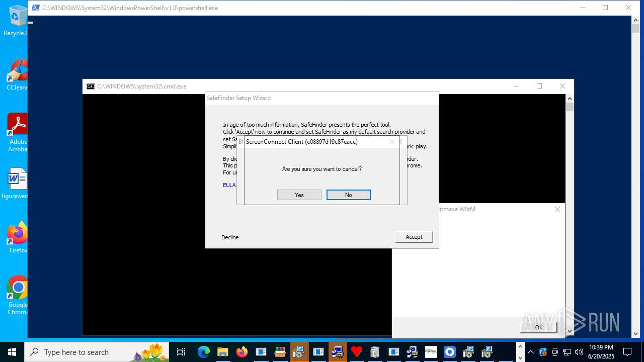The width and height of the screenshot is (644, 362).
Task: Open the network tray icon
Action: tap(567, 352)
